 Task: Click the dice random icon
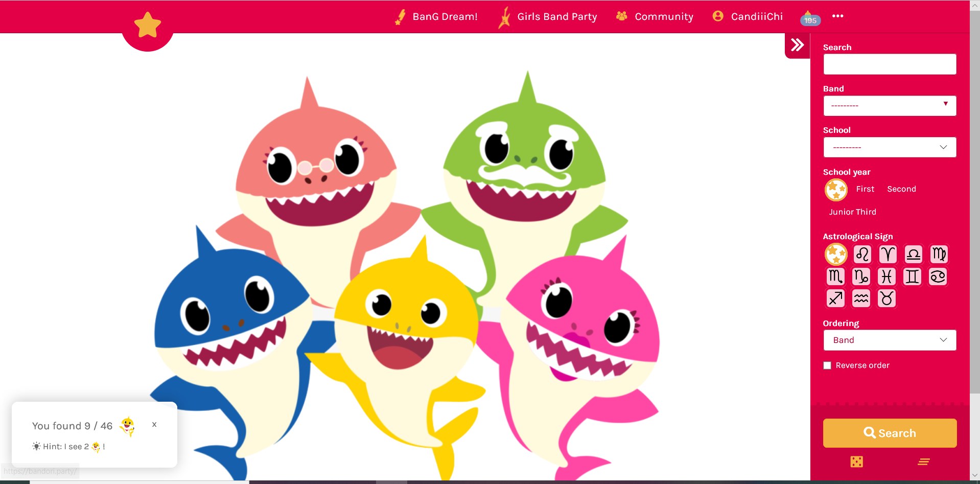click(x=856, y=462)
